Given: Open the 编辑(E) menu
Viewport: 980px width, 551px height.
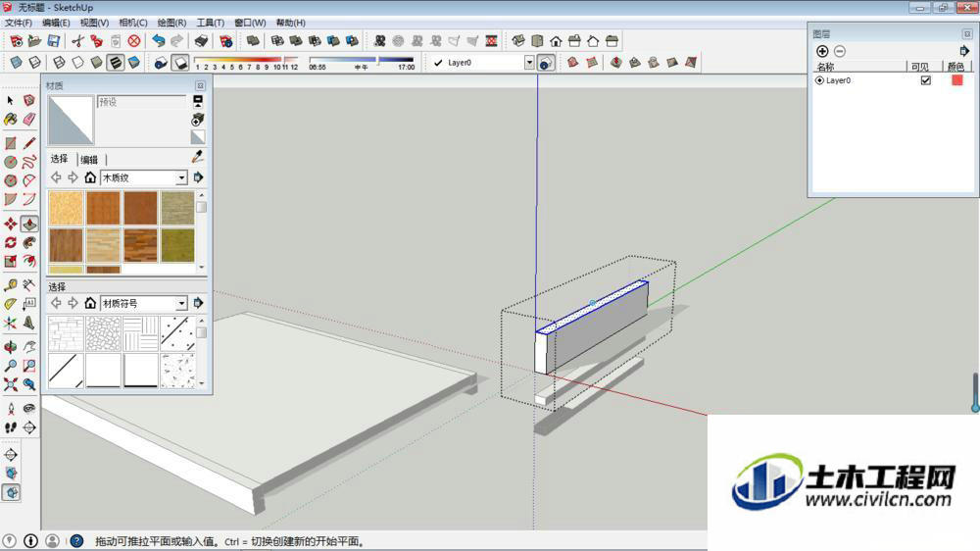Looking at the screenshot, I should [x=56, y=23].
